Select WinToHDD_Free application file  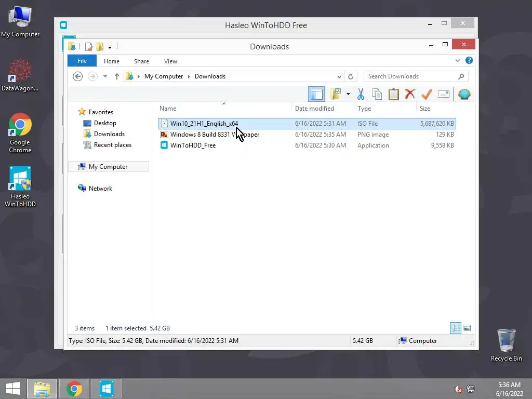(307, 145)
